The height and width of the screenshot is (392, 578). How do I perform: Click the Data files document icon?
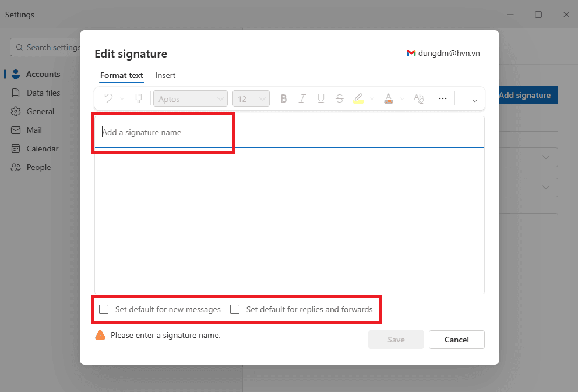pyautogui.click(x=16, y=93)
